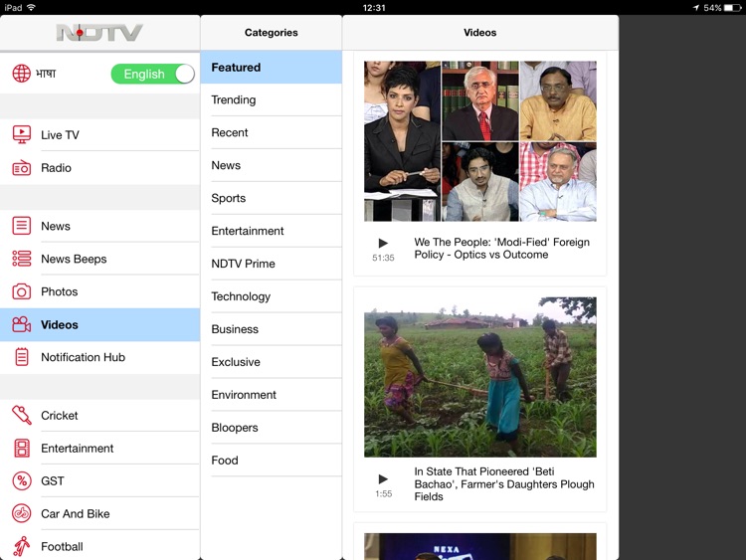Click the Live TV monitor icon
The image size is (746, 560).
pos(22,134)
